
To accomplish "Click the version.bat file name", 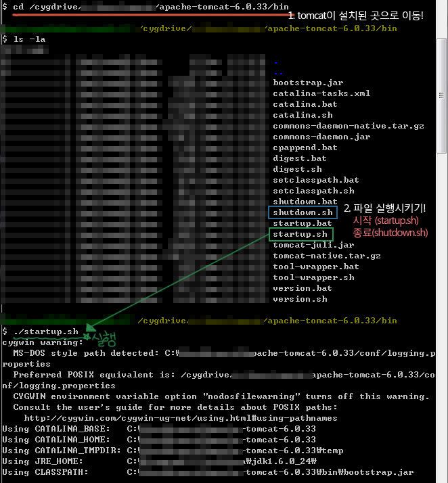I will [303, 288].
